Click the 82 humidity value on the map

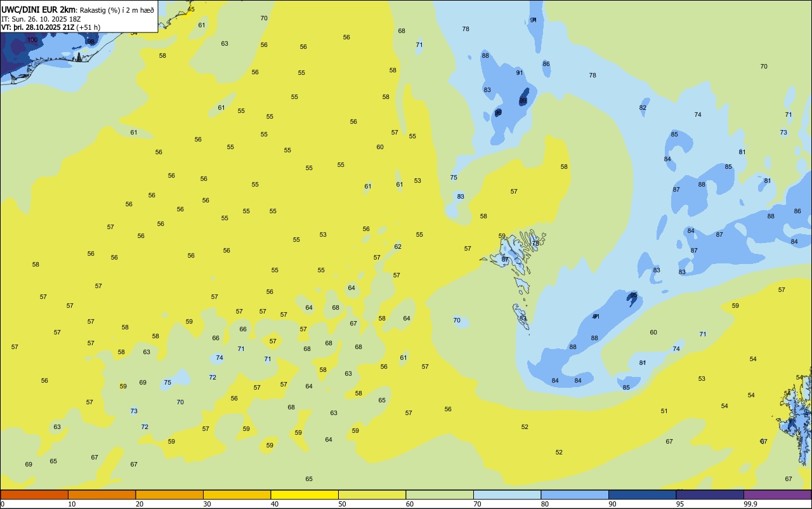(643, 108)
